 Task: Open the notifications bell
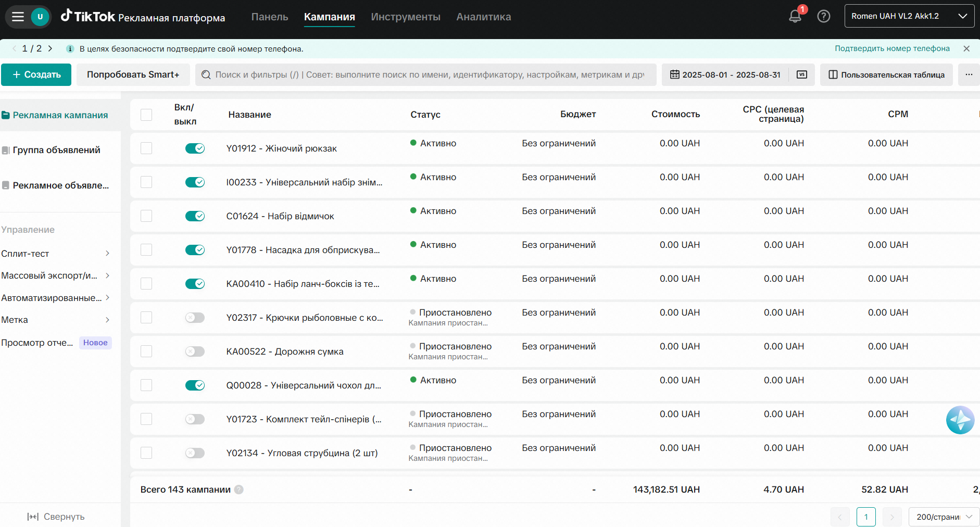pos(795,16)
